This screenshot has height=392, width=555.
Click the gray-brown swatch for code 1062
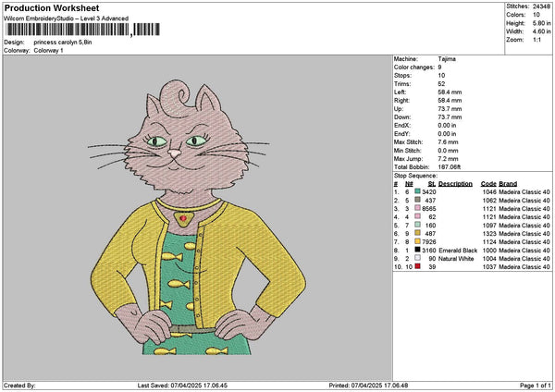[x=418, y=200]
